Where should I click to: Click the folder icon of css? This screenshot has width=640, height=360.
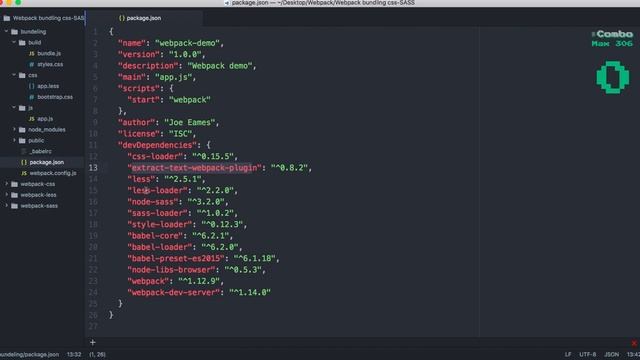[22, 76]
